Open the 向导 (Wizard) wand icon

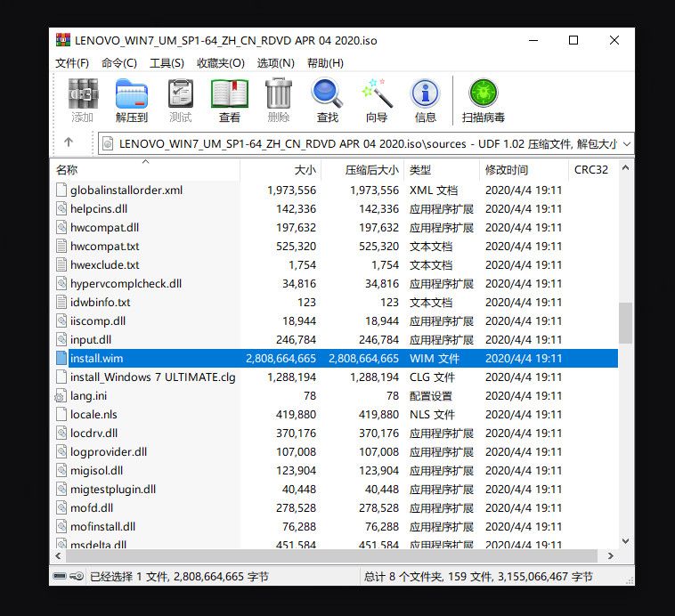377,93
